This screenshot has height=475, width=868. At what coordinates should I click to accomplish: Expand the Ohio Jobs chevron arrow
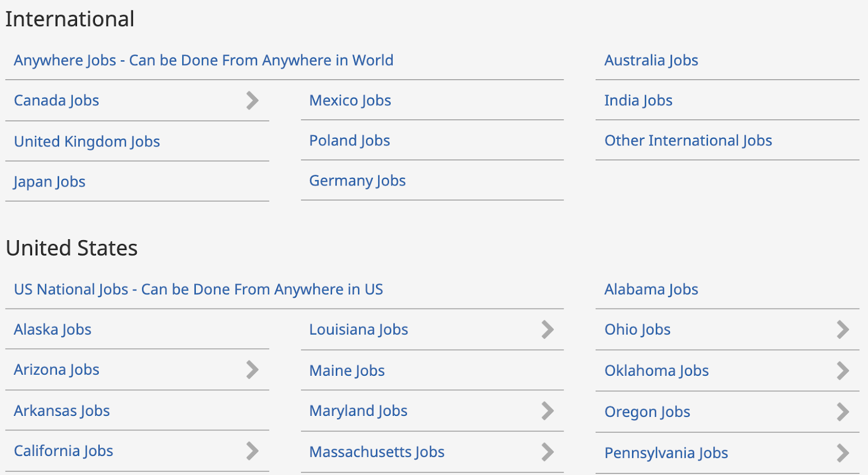(843, 329)
